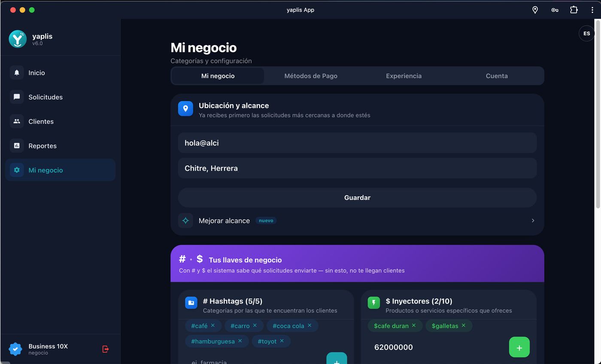Click the Chitre, Herrera location field
Screen dimensions: 601x364
tap(357, 168)
